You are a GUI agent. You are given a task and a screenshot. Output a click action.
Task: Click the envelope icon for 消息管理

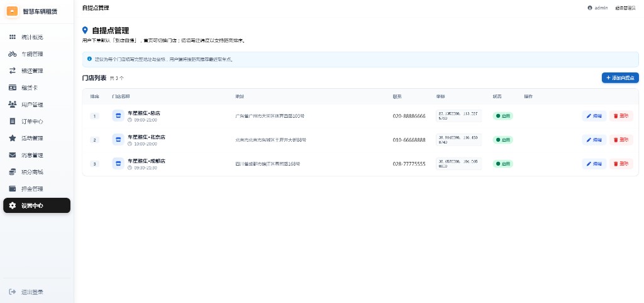click(13, 155)
